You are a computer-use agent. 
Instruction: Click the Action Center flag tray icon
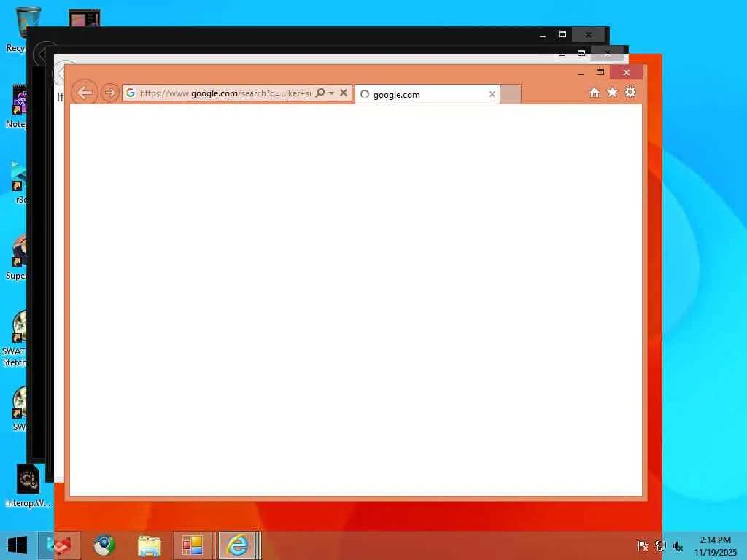click(643, 545)
